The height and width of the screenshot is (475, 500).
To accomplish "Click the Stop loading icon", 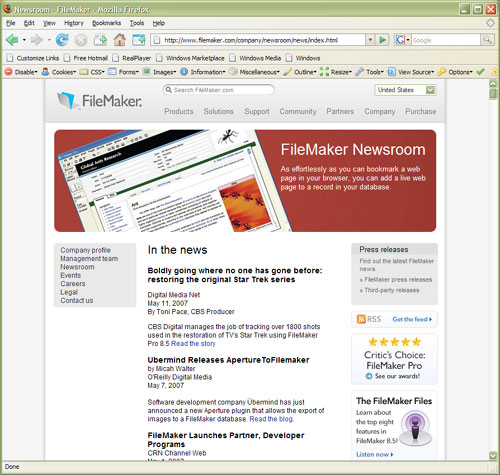I will click(x=81, y=40).
